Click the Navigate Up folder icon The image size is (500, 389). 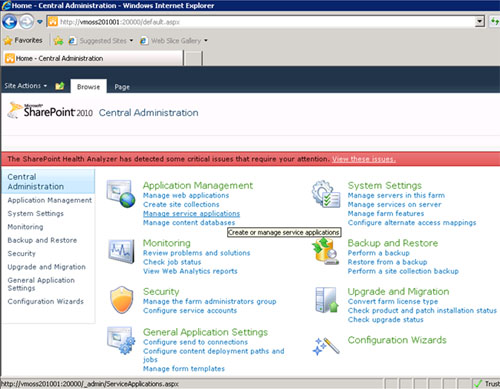point(60,86)
